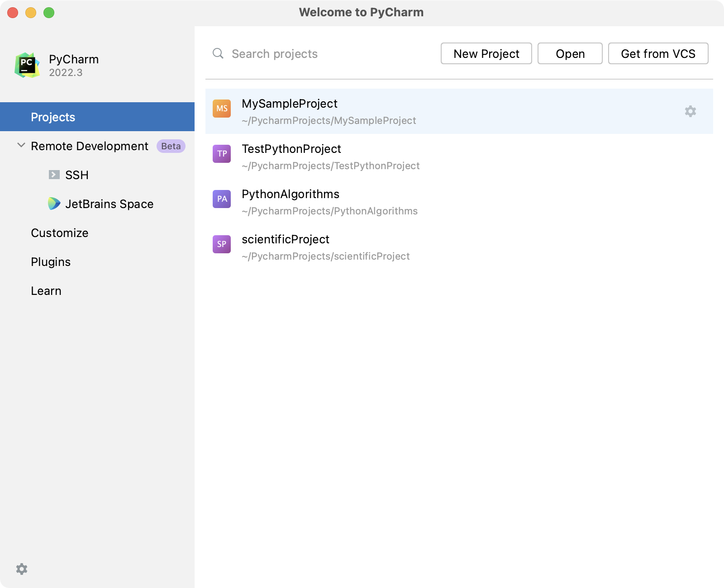Select JetBrains Space remote option
Image resolution: width=724 pixels, height=588 pixels.
tap(109, 204)
